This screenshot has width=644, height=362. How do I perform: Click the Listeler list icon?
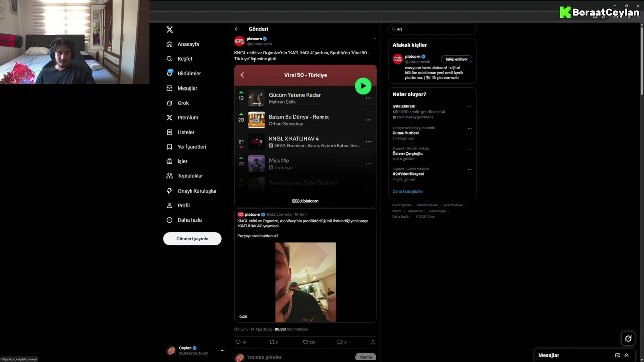coord(170,132)
